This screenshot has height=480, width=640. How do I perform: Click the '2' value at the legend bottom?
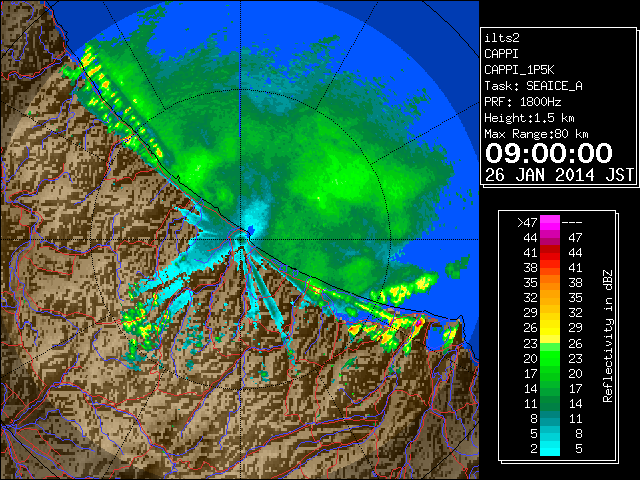534,449
